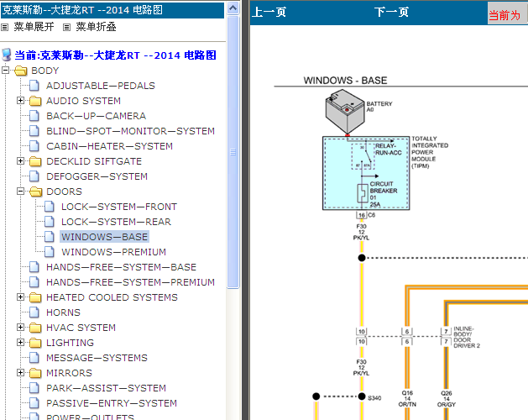
Task: Click the blue 当前:克莱斯勒--大捷龙RT title link
Action: 115,55
